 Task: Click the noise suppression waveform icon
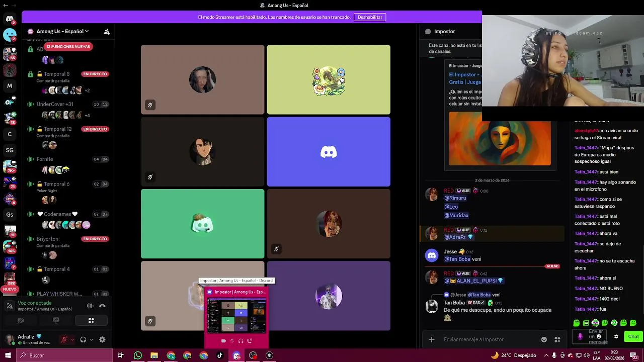(x=90, y=306)
